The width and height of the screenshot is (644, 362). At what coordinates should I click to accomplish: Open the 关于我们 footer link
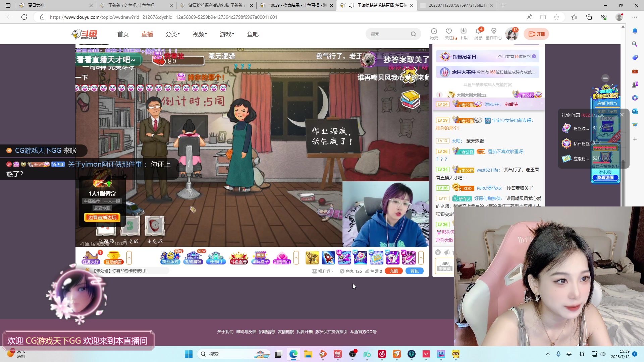(x=225, y=332)
